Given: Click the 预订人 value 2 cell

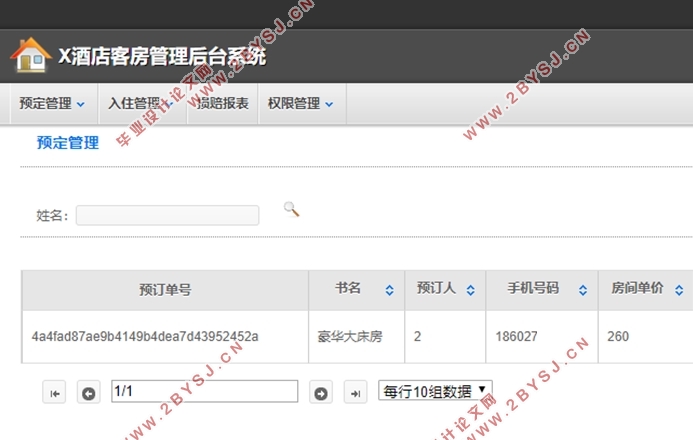Looking at the screenshot, I should point(445,337).
